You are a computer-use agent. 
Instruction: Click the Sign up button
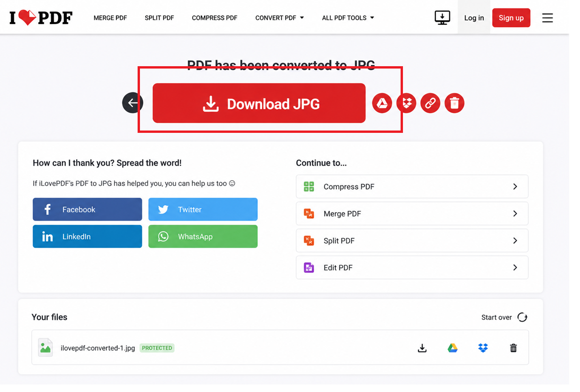point(511,18)
